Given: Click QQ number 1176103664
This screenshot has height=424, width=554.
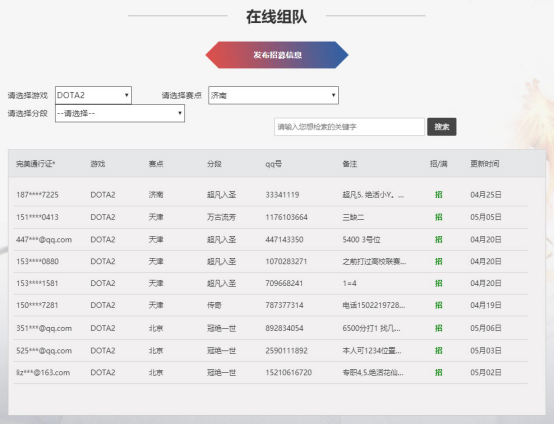Looking at the screenshot, I should tap(287, 217).
